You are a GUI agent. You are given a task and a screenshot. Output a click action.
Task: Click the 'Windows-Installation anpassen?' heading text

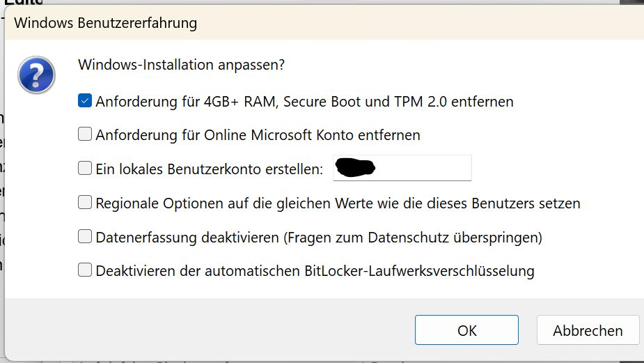[181, 65]
